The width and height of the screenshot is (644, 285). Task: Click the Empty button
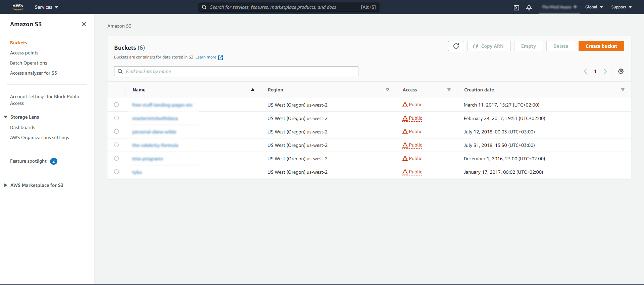point(528,46)
